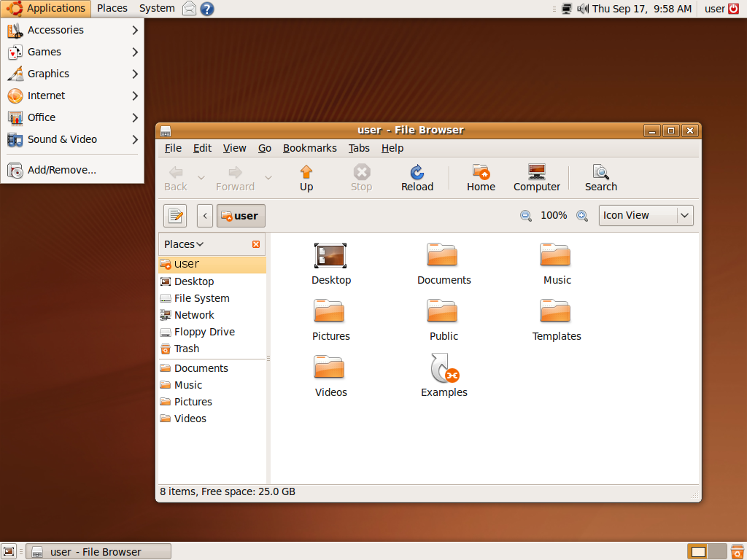Screen dimensions: 747x560
Task: Go to the Home folder via toolbar
Action: click(481, 178)
